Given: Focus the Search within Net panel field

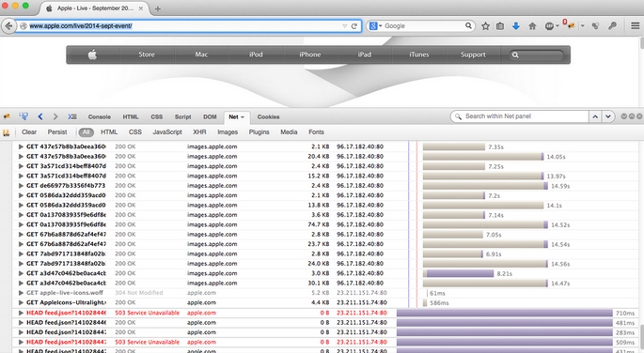Looking at the screenshot, I should (x=520, y=116).
